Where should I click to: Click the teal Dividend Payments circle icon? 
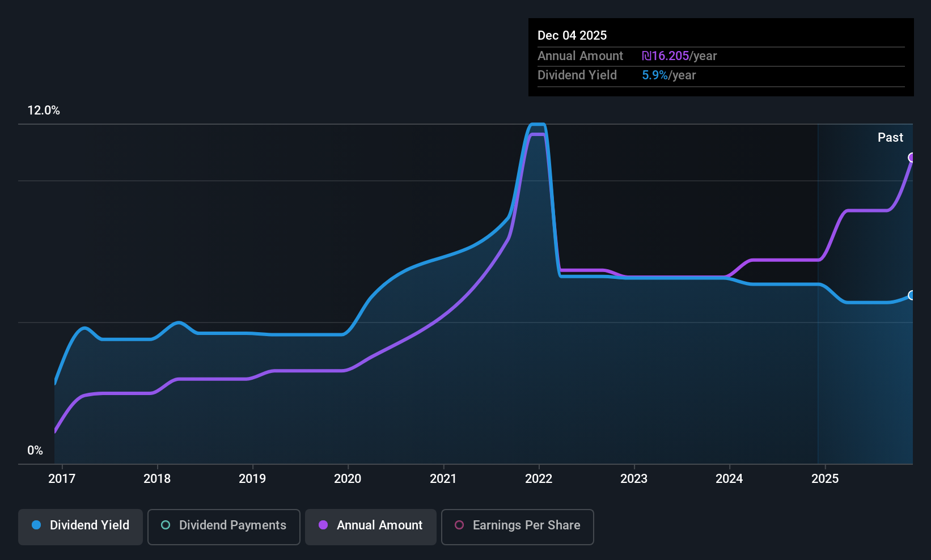pos(165,525)
